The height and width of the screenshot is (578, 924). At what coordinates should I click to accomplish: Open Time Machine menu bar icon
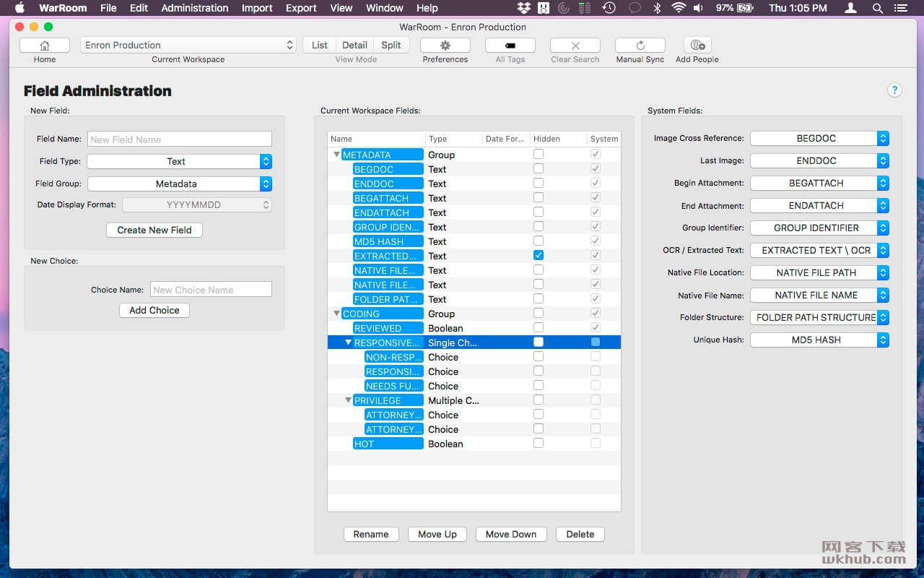coord(609,8)
